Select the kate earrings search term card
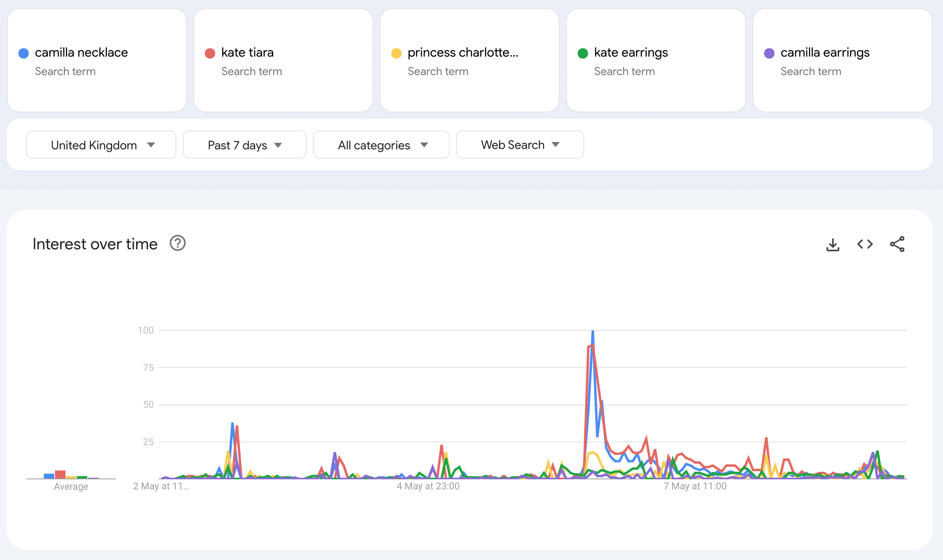The width and height of the screenshot is (943, 560). click(656, 60)
